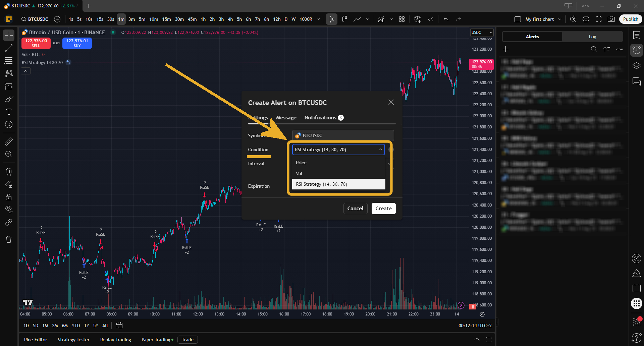The width and height of the screenshot is (644, 346).
Task: Select the brush drawing tool
Action: click(9, 99)
